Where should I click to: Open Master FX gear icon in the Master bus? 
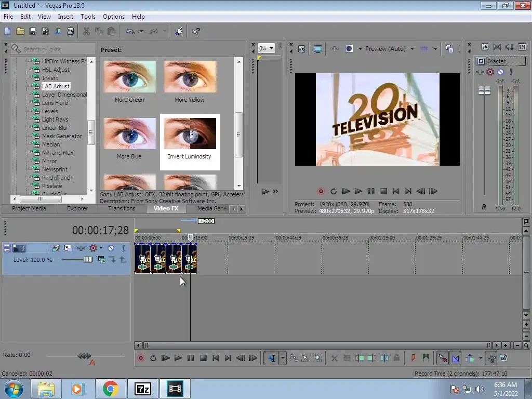click(490, 72)
